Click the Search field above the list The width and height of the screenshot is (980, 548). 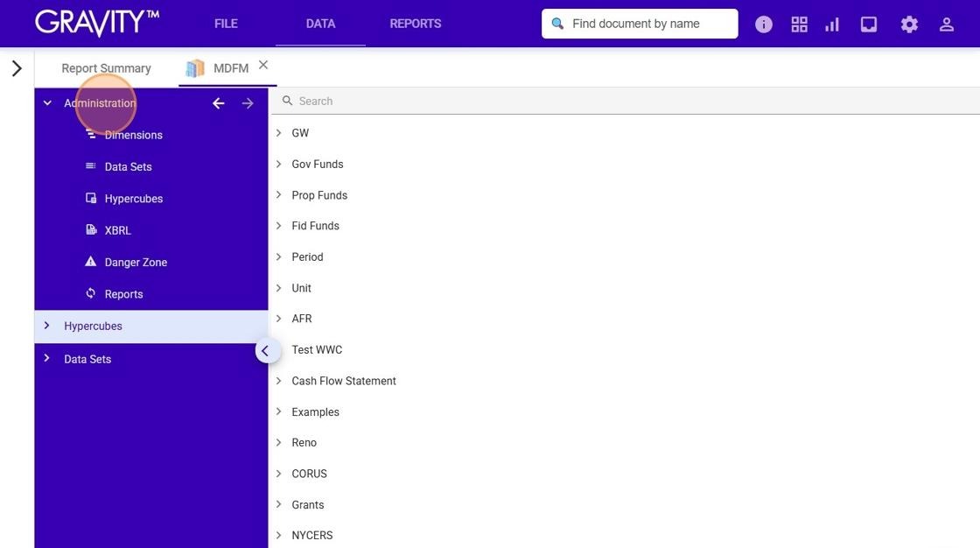pyautogui.click(x=625, y=101)
